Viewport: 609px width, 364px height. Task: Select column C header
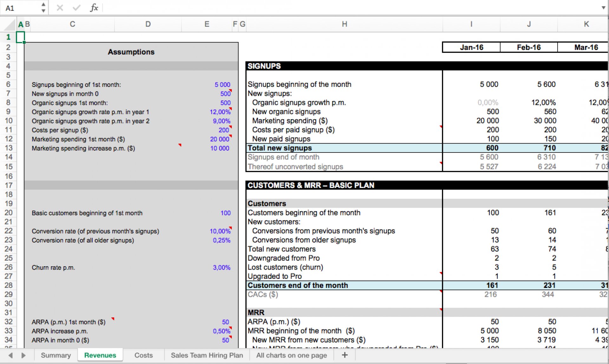tap(72, 24)
